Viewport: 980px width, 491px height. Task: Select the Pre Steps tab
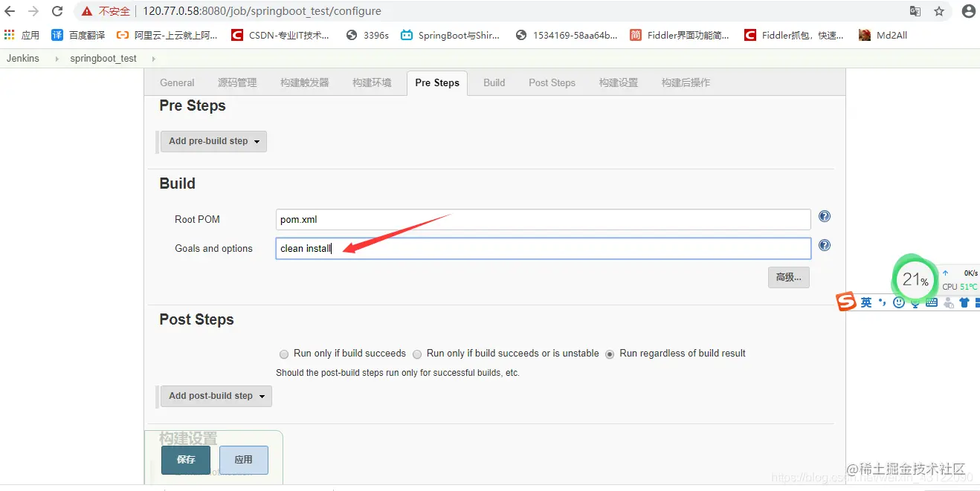tap(437, 82)
